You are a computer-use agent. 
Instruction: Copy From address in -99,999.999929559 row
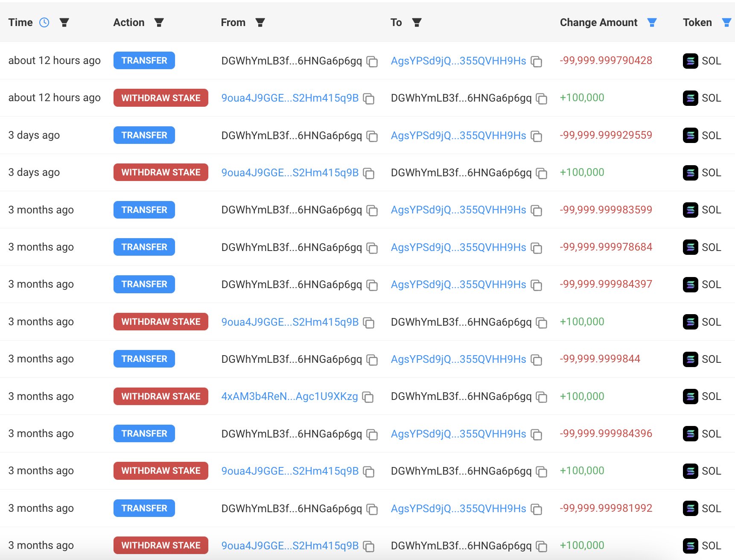372,136
